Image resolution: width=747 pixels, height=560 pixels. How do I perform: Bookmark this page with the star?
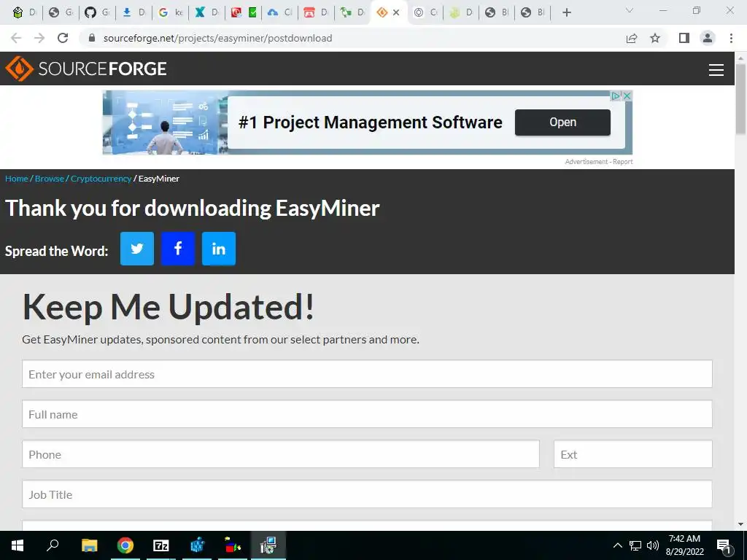(x=655, y=38)
